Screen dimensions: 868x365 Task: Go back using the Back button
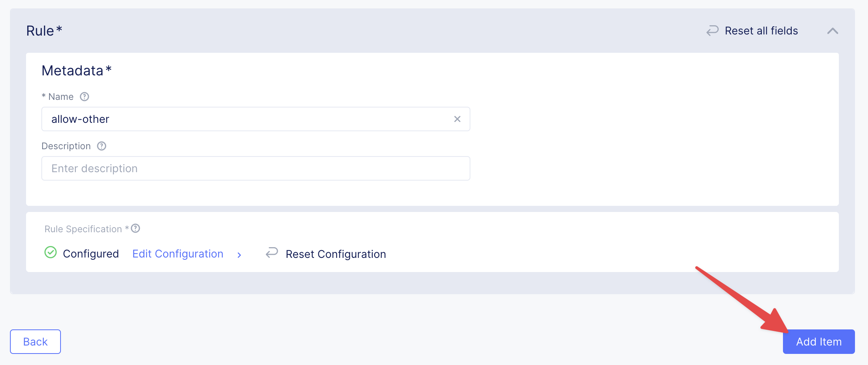pos(35,342)
